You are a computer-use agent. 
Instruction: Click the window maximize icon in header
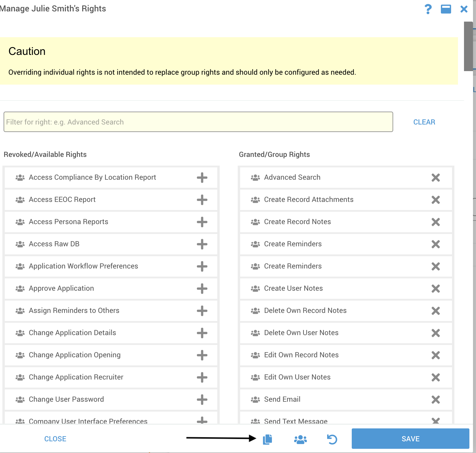point(446,9)
